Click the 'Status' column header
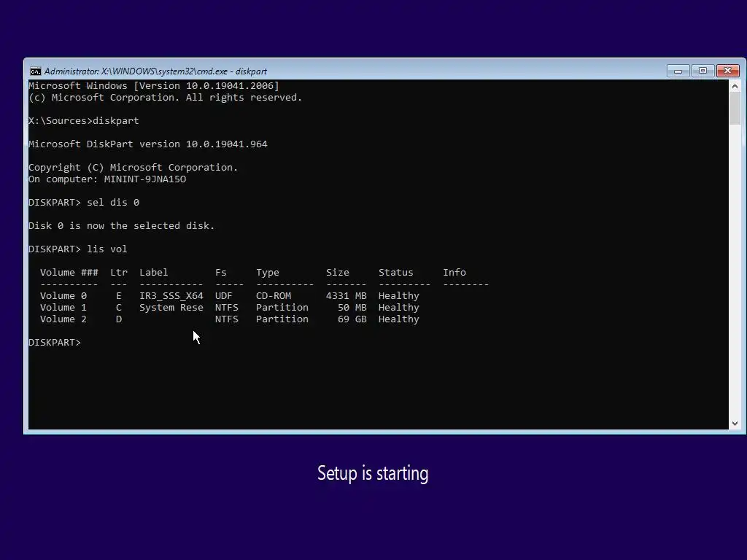This screenshot has width=747, height=560. point(396,273)
